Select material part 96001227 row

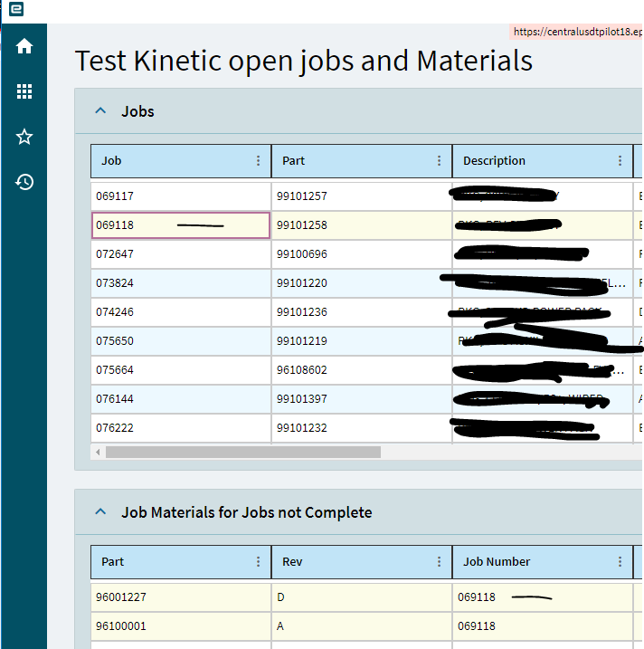(x=120, y=597)
